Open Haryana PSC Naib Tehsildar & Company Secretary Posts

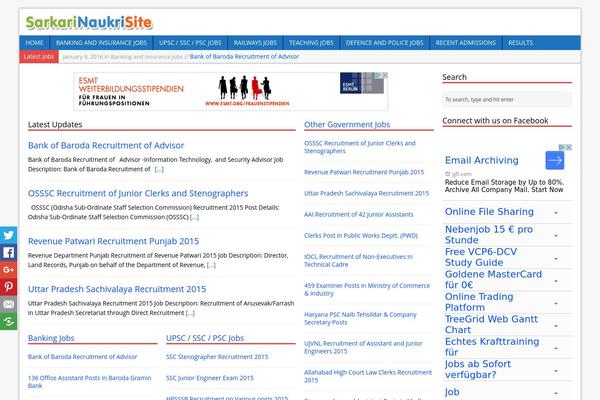360,318
